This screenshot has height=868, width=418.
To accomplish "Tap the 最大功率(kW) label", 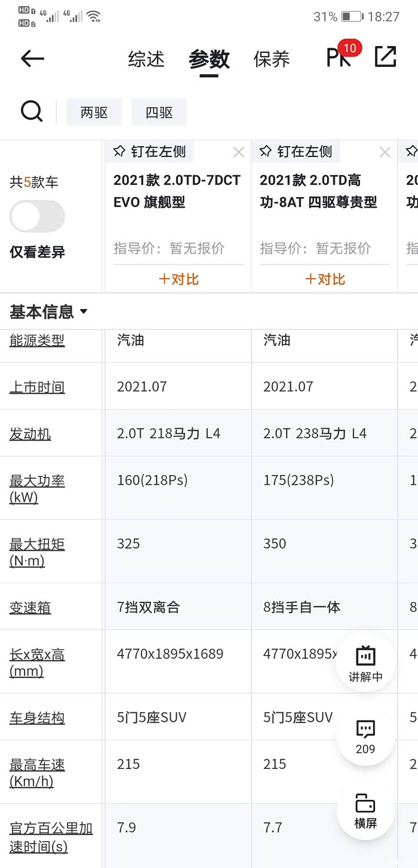I will tap(37, 489).
